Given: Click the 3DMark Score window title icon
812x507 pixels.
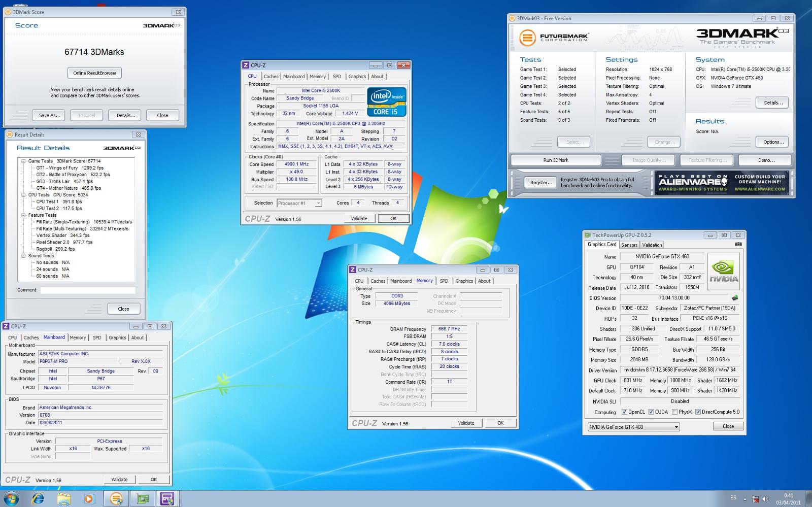Looking at the screenshot, I should 8,12.
